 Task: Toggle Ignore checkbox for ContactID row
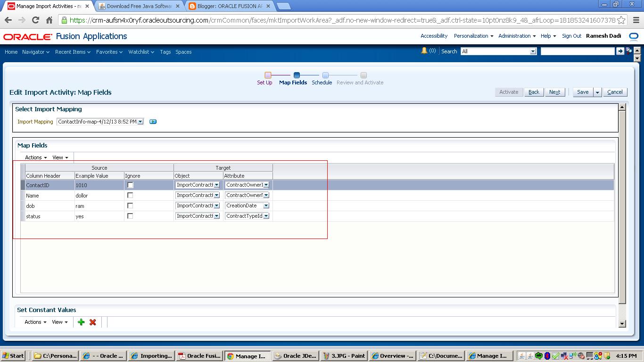130,185
